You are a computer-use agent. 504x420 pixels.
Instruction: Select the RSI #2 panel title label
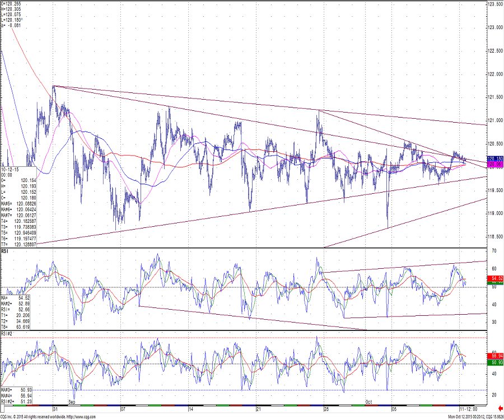[7, 333]
